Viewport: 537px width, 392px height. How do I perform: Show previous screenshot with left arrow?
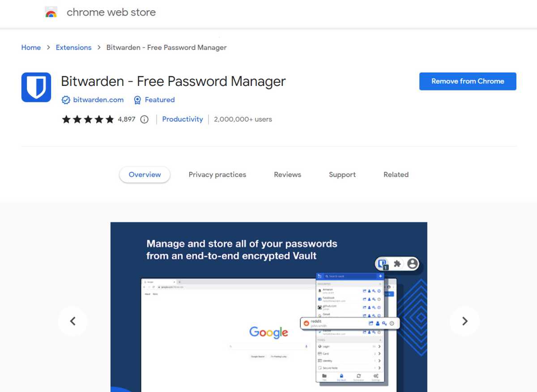tap(72, 321)
